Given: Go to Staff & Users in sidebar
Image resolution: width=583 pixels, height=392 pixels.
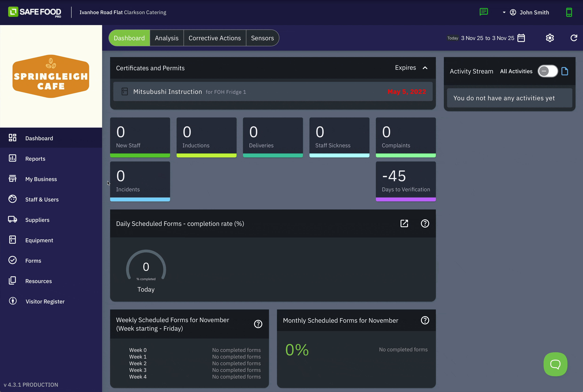Looking at the screenshot, I should coord(42,200).
